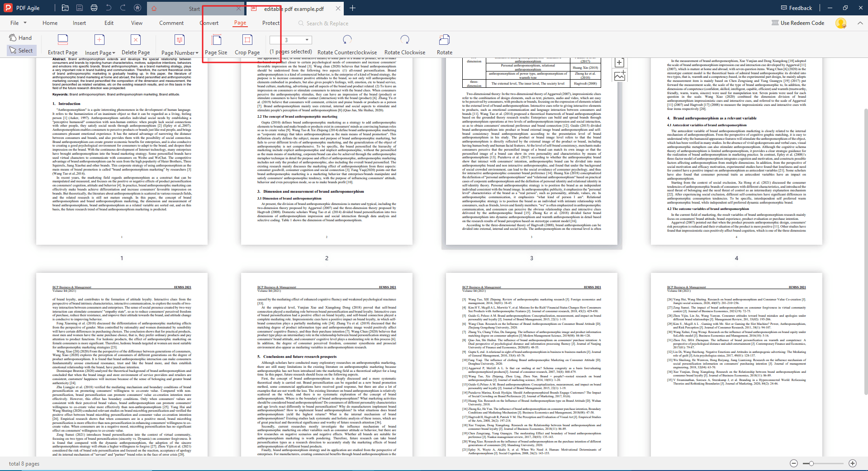Image resolution: width=868 pixels, height=471 pixels.
Task: Click the page number label 4
Action: coord(736,258)
